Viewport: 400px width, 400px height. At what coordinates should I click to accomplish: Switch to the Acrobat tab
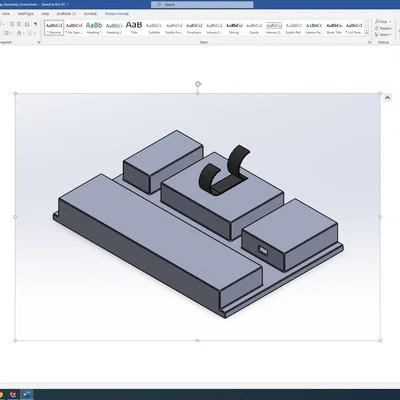(90, 14)
